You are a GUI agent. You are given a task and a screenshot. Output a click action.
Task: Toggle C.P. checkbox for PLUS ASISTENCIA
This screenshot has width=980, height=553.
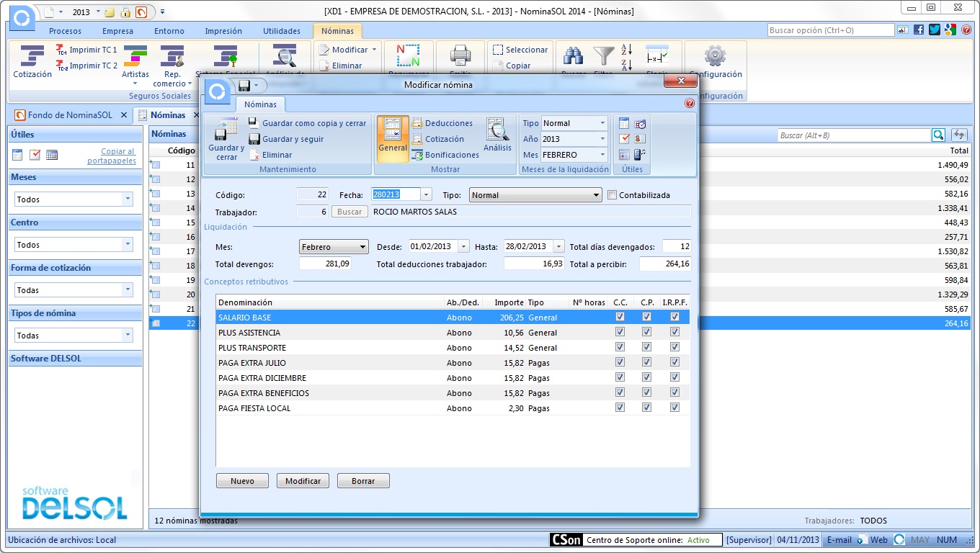point(646,332)
